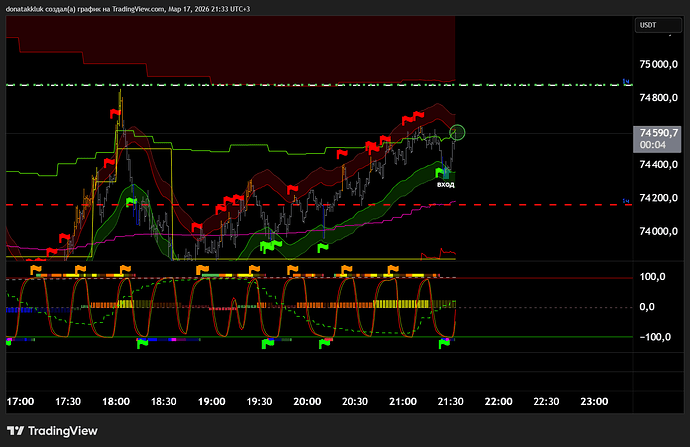This screenshot has width=690, height=447.
Task: Click the вход entry label
Action: pyautogui.click(x=446, y=185)
